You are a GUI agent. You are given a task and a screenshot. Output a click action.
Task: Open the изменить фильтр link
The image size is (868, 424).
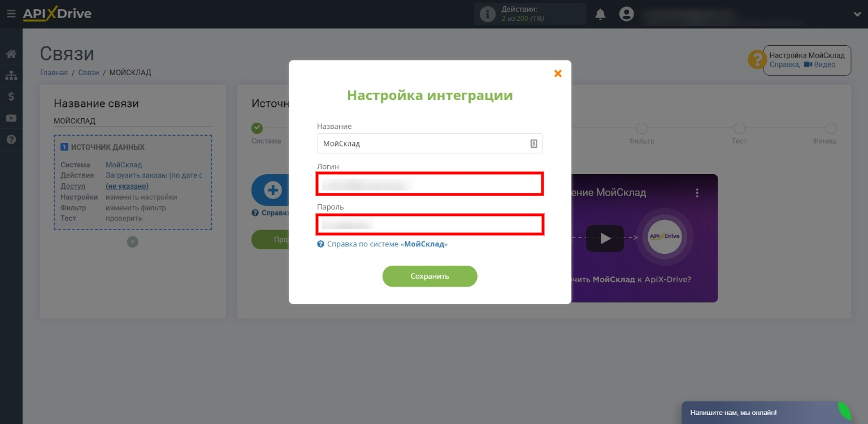click(x=136, y=207)
